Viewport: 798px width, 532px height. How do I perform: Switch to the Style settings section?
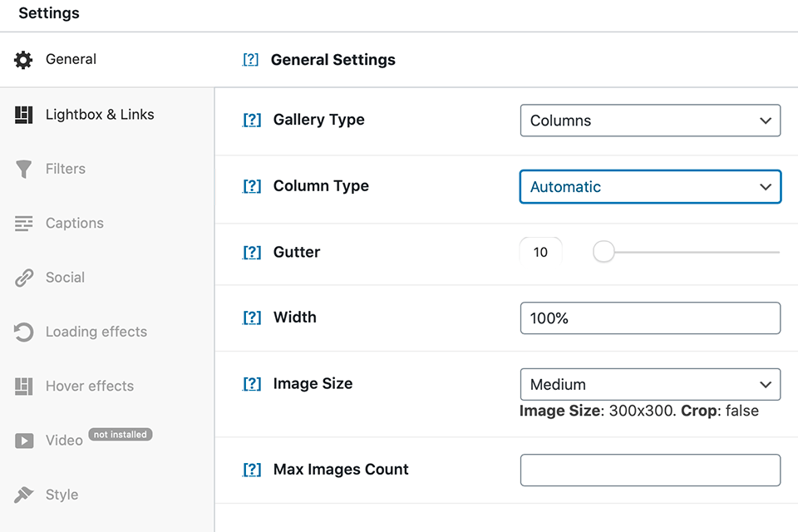[62, 494]
